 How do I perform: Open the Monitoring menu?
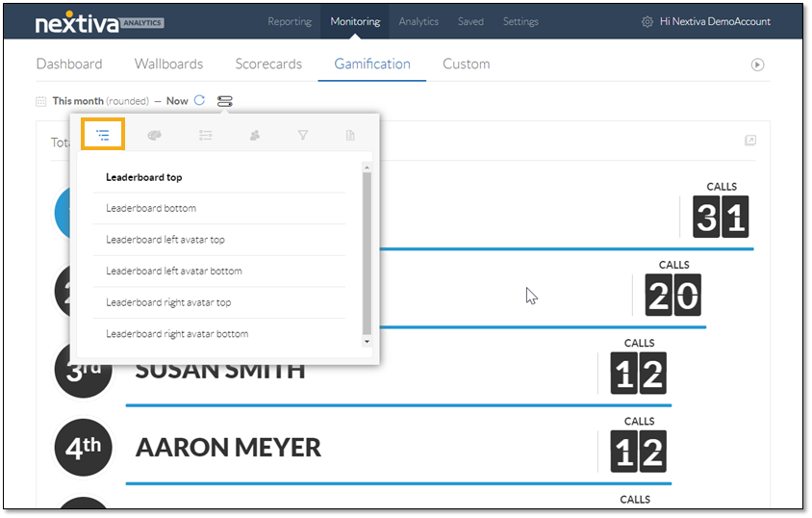click(x=355, y=21)
